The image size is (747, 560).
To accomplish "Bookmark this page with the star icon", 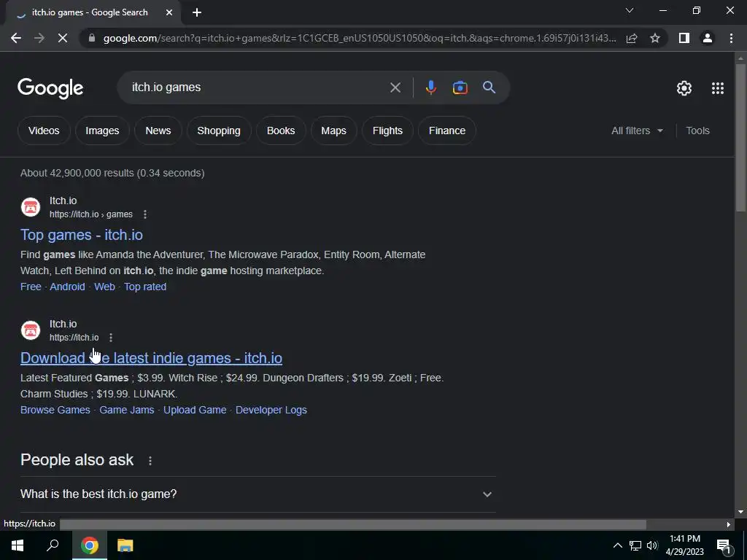I will pyautogui.click(x=655, y=38).
